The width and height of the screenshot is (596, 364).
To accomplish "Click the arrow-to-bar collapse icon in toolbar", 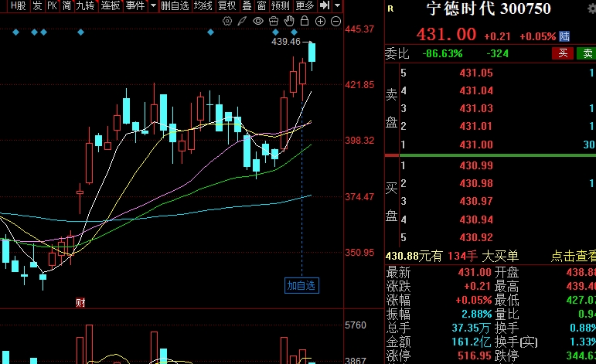I will click(x=325, y=5).
